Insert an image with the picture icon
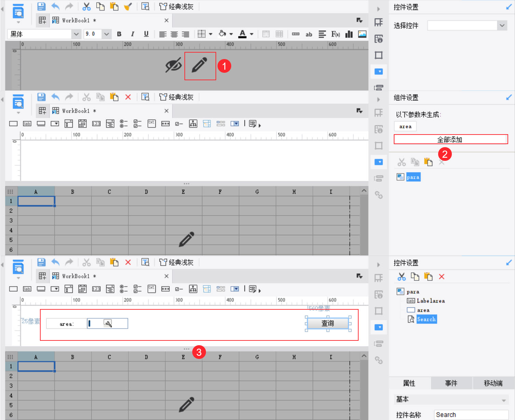 coord(362,34)
